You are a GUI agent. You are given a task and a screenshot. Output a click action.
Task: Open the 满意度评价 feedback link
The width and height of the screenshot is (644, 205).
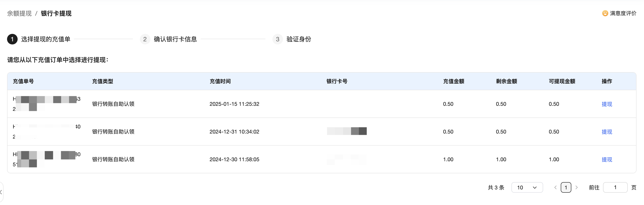pyautogui.click(x=623, y=13)
